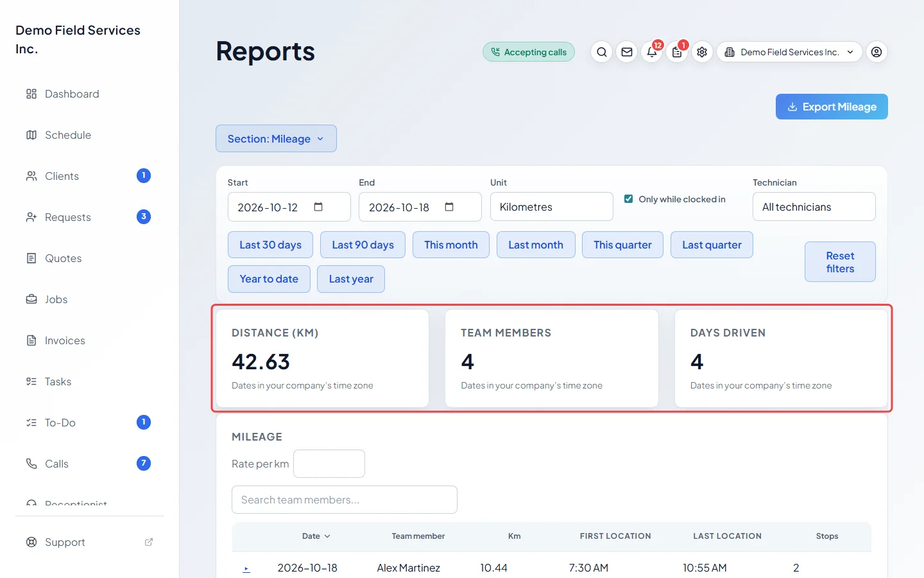Open the Section: Mileage dropdown
The width and height of the screenshot is (924, 578).
coord(276,139)
